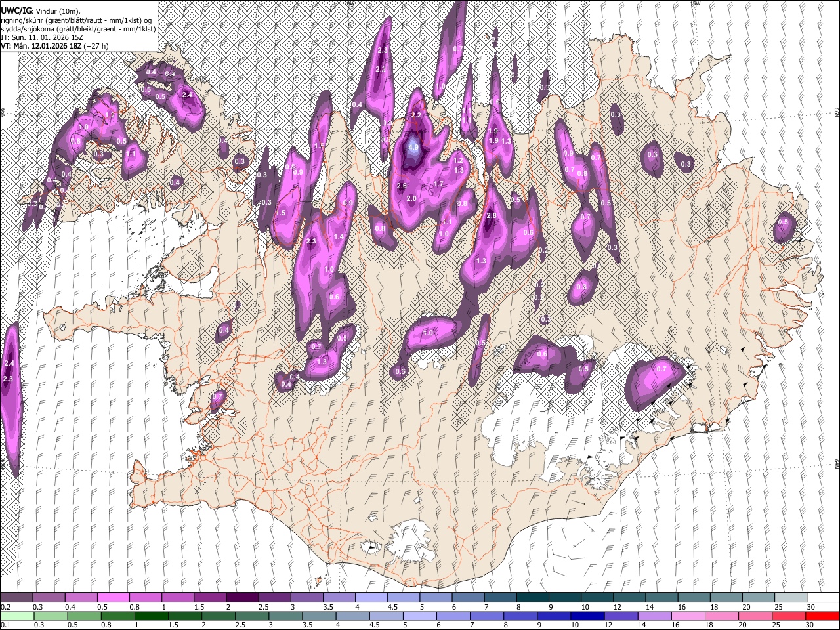
Task: Click the 2.6 value label on the map
Action: 402,186
